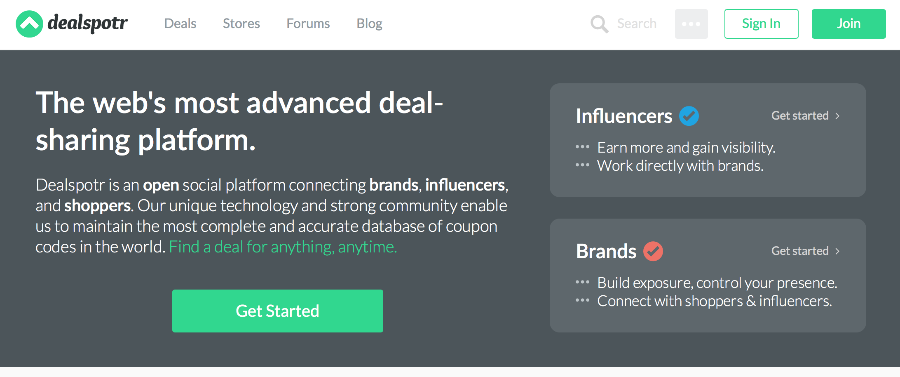900x377 pixels.
Task: Click Get started link for Brands
Action: (x=800, y=251)
